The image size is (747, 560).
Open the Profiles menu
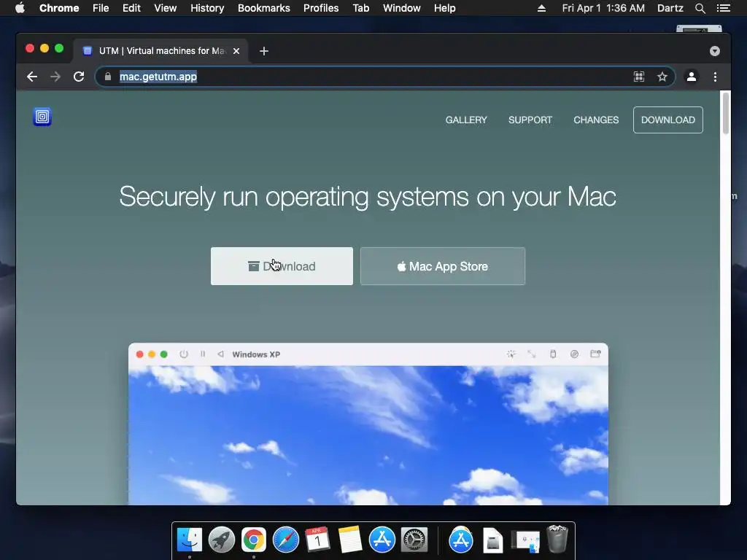pos(321,8)
